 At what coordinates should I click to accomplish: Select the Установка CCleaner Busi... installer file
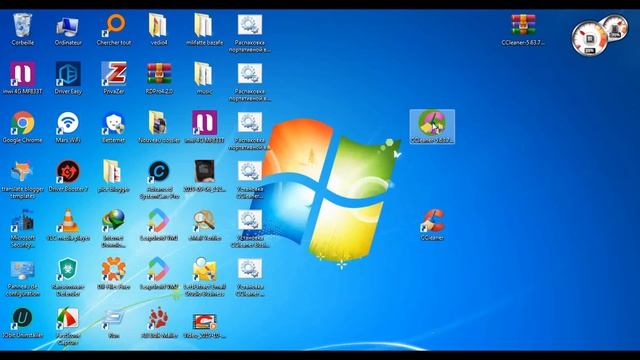click(x=249, y=228)
